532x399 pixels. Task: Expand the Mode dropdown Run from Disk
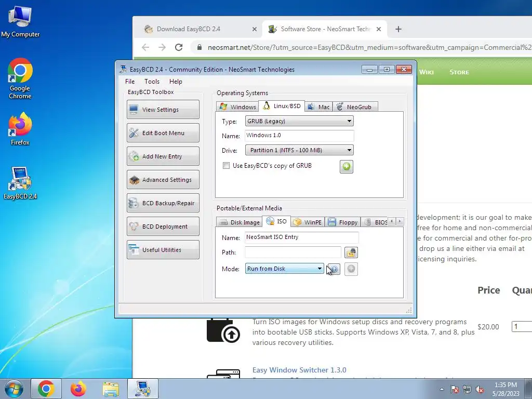284,269
